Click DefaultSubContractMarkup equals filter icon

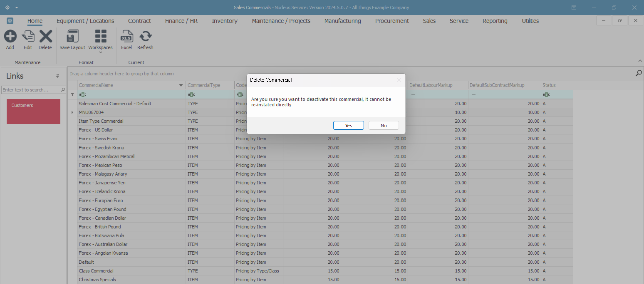click(474, 95)
